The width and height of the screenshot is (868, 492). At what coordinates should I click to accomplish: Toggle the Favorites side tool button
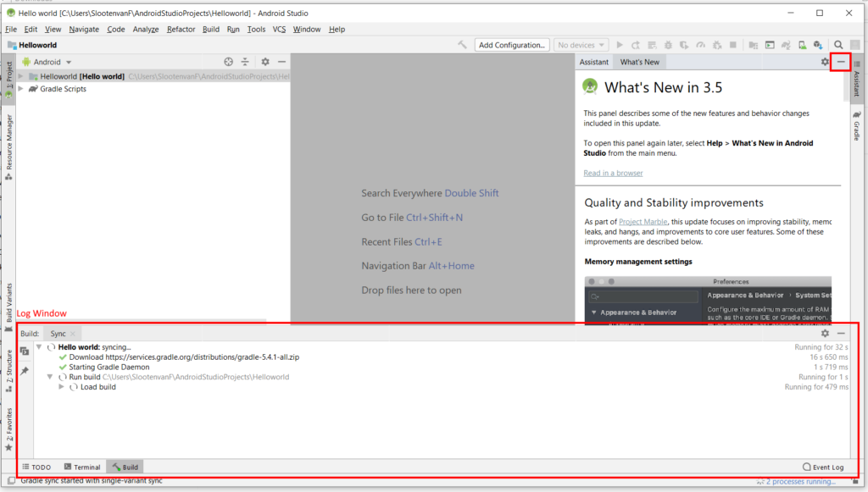click(x=8, y=429)
